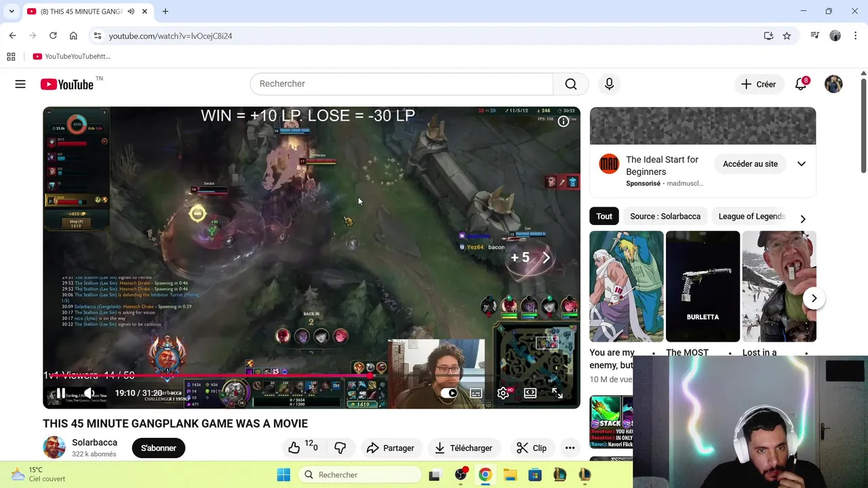The height and width of the screenshot is (488, 868).
Task: Open the YouTube bookmark in bookmarks bar
Action: [x=72, y=56]
